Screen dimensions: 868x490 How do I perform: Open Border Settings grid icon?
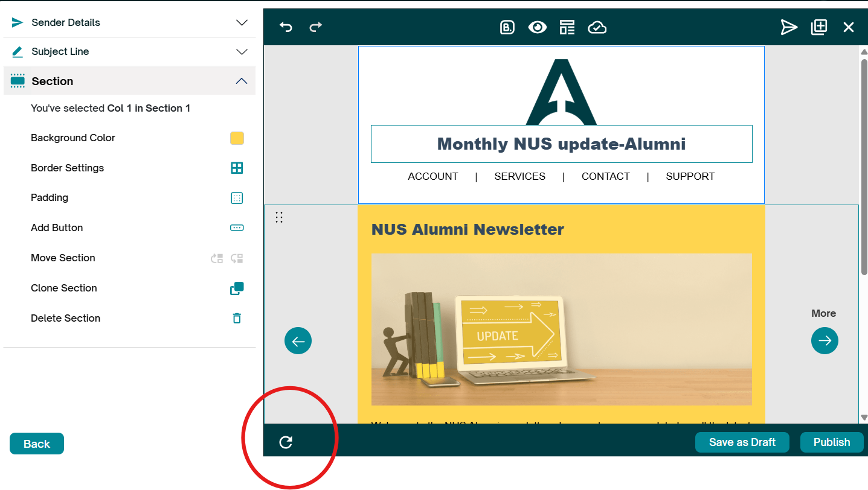click(237, 168)
